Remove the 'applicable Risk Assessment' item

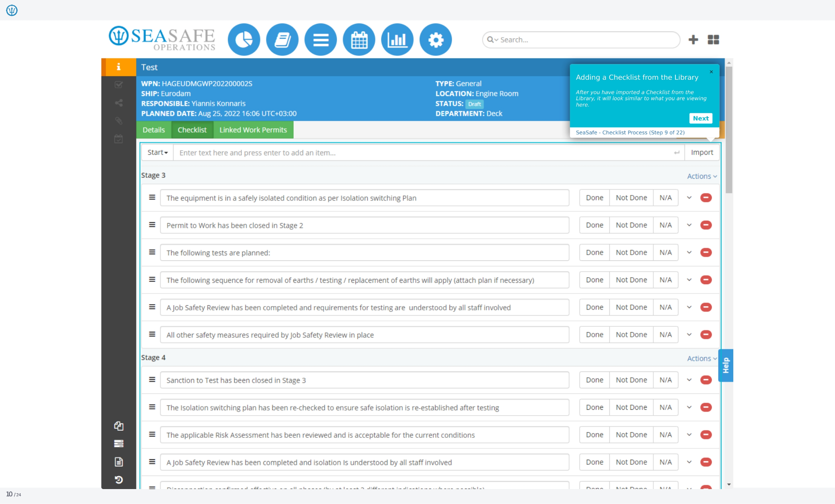click(706, 435)
